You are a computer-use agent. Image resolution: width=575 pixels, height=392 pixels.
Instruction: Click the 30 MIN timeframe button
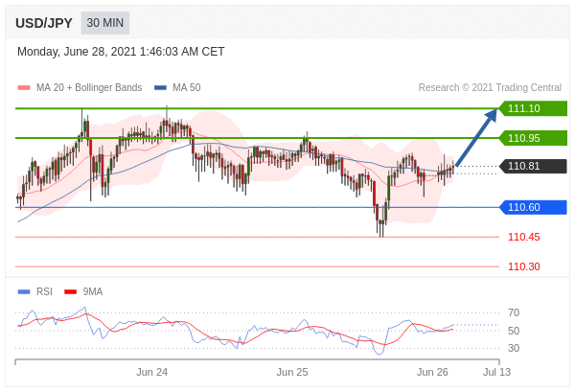pos(105,23)
